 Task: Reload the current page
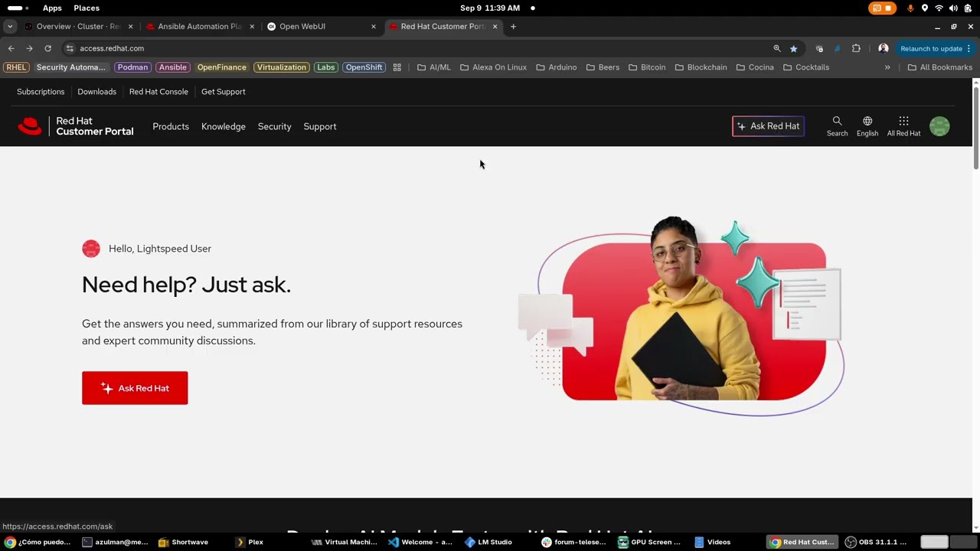point(47,48)
